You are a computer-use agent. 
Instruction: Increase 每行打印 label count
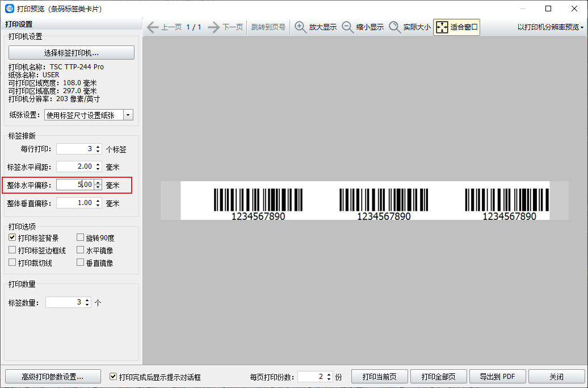(98, 147)
